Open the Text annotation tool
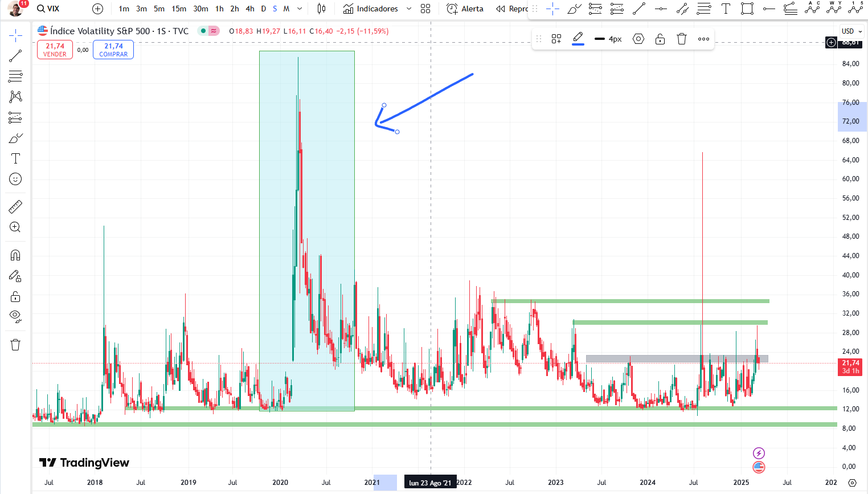The width and height of the screenshot is (868, 494). click(x=15, y=158)
